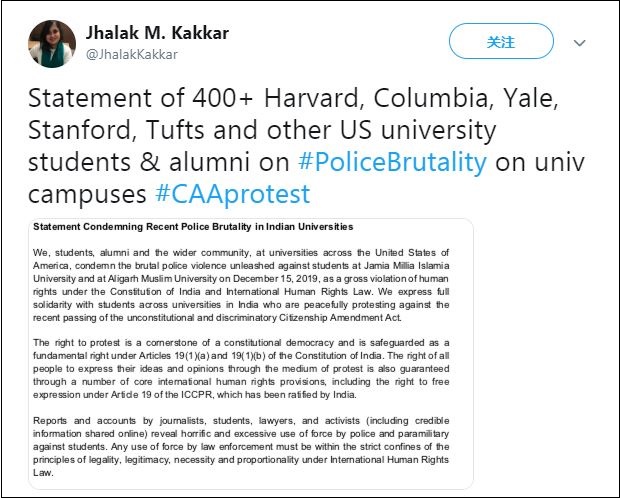This screenshot has height=498, width=620.
Task: Click the display name Jhalak M. Kakkar
Action: coord(157,33)
